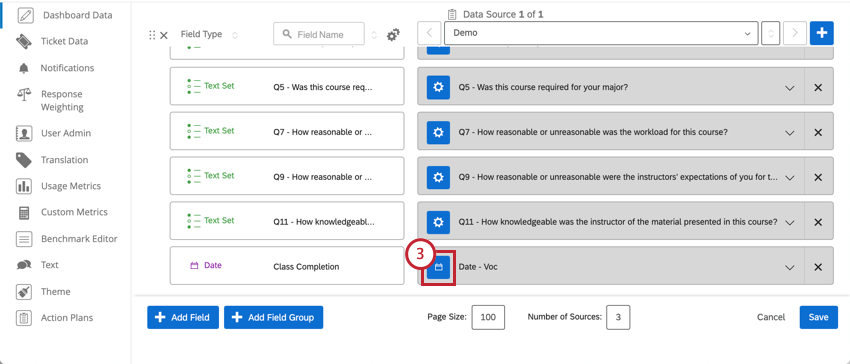Open the Usage Metrics section
Viewport: 850px width, 364px height.
pos(59,186)
